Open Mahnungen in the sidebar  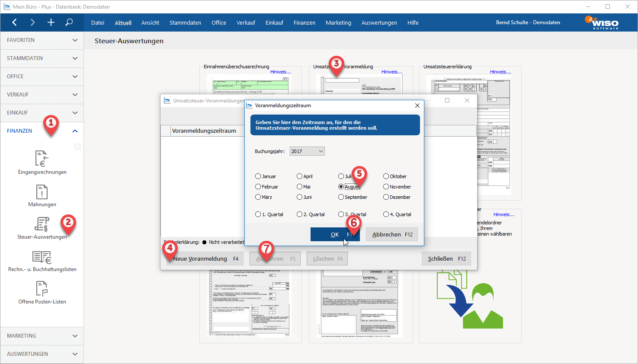click(x=42, y=195)
